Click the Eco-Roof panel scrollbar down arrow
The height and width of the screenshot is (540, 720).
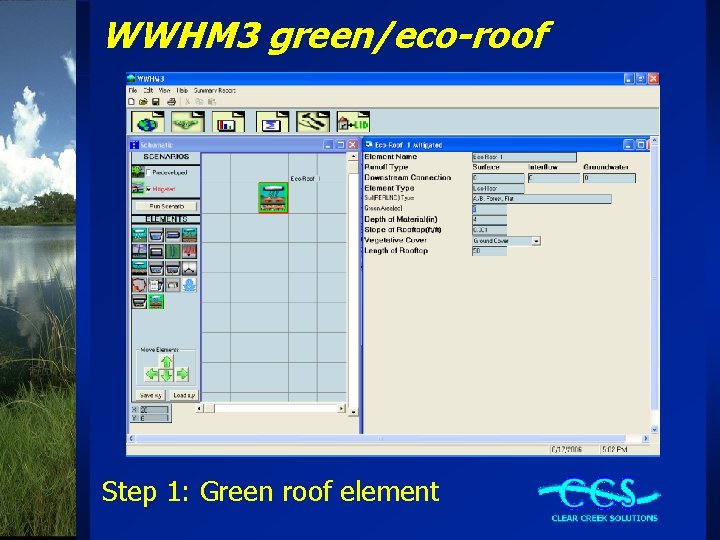coord(654,430)
